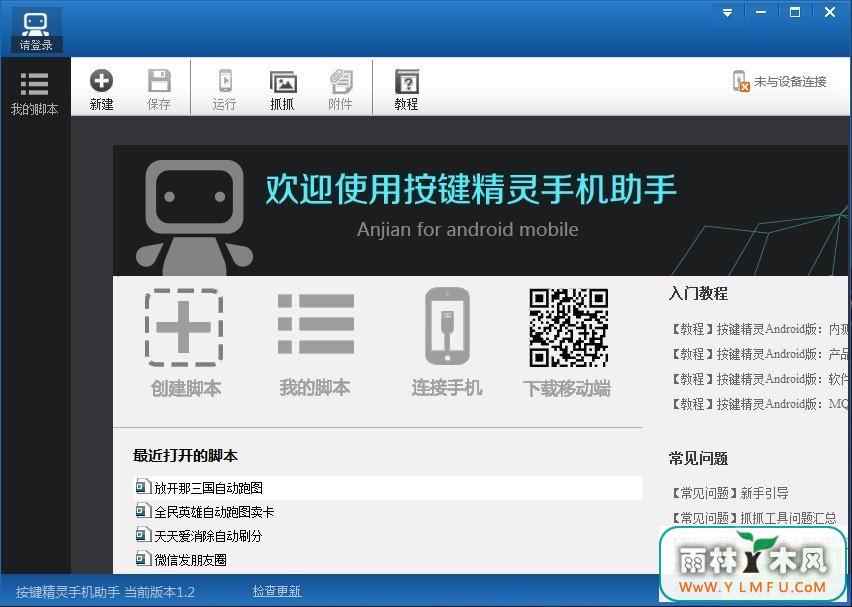This screenshot has width=852, height=607.
Task: Open recent script 微信发朋友圈
Action: (190, 560)
